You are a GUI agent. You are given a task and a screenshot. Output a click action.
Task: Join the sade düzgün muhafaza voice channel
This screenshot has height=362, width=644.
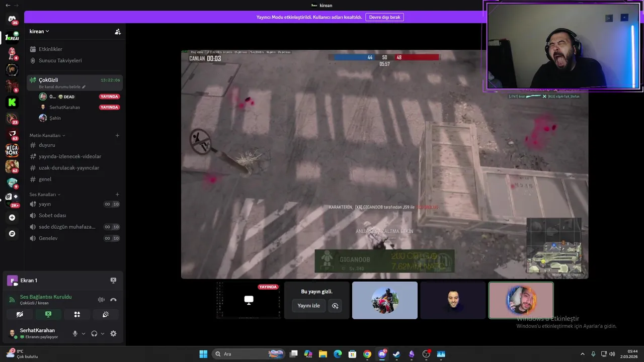point(74,227)
